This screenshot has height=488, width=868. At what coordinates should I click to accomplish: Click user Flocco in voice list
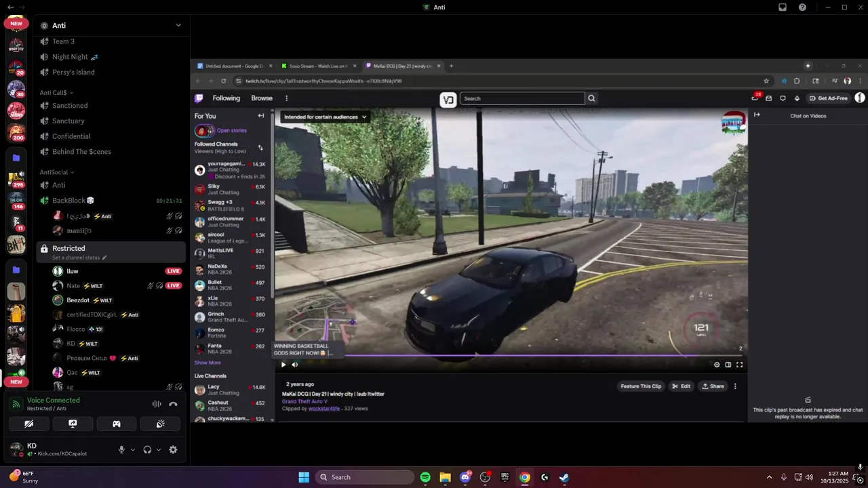[76, 329]
